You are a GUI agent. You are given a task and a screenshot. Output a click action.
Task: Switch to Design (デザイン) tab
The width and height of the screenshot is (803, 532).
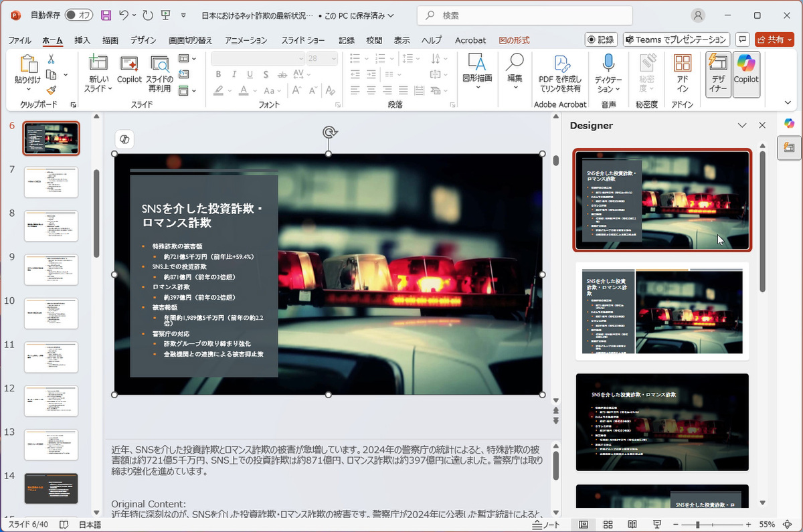click(x=143, y=40)
